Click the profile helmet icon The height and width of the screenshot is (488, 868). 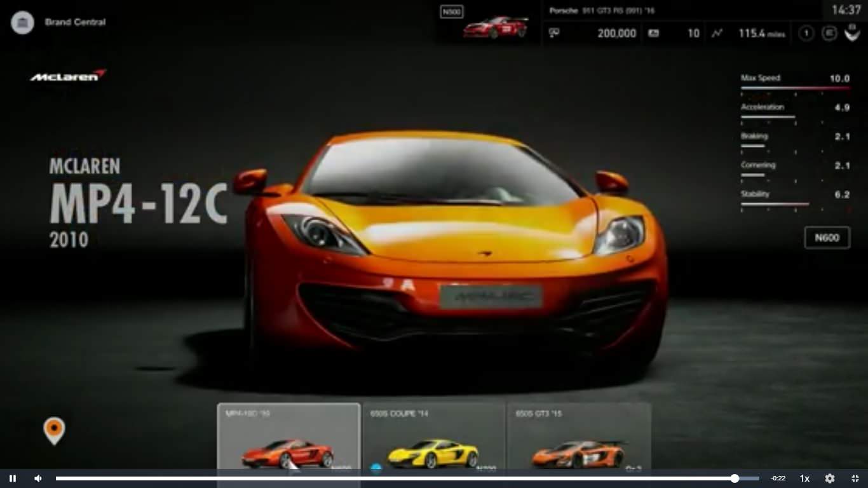[852, 32]
